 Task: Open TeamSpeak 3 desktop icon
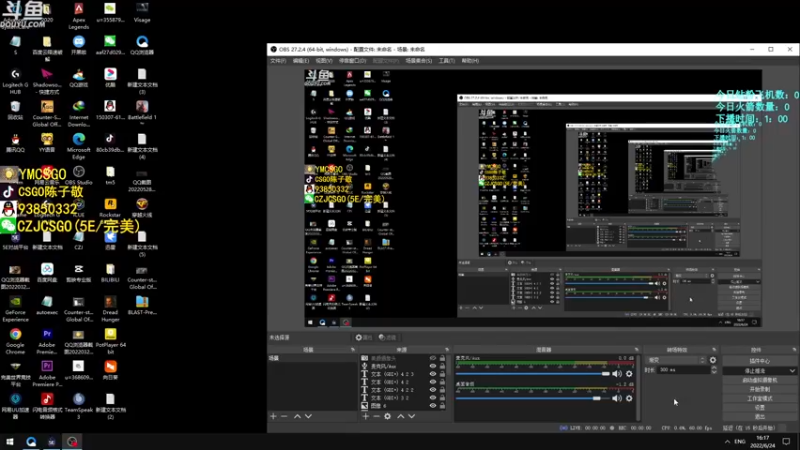pyautogui.click(x=79, y=406)
